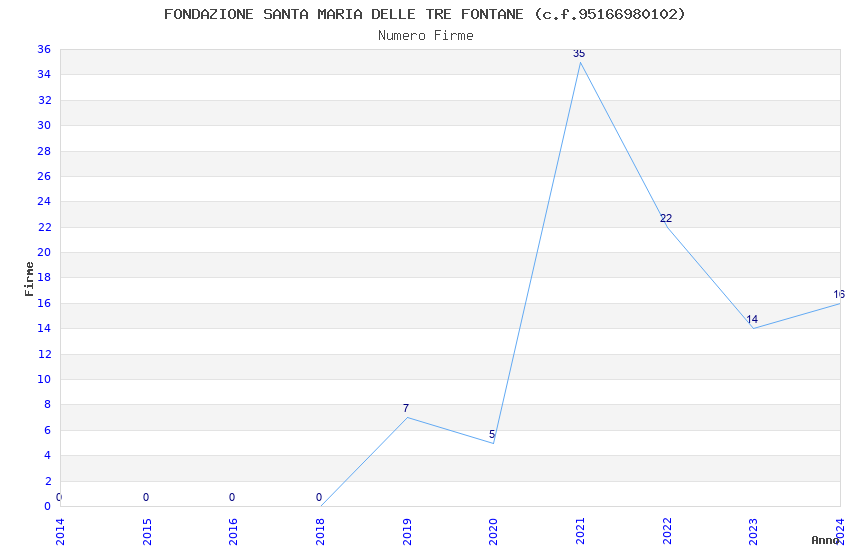Select the data label 14 at 2023
Image resolution: width=850 pixels, height=550 pixels.
tap(752, 319)
